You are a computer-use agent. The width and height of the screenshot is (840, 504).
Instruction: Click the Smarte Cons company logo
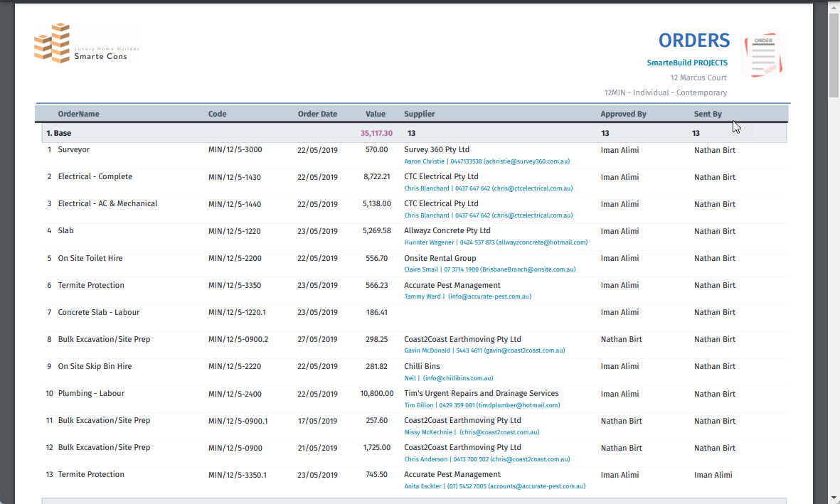[85, 43]
